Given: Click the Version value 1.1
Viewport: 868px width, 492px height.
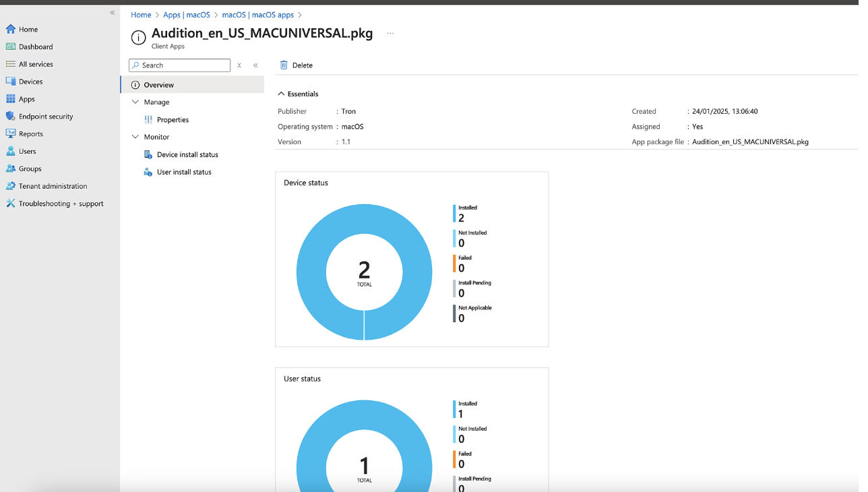Looking at the screenshot, I should [x=346, y=142].
